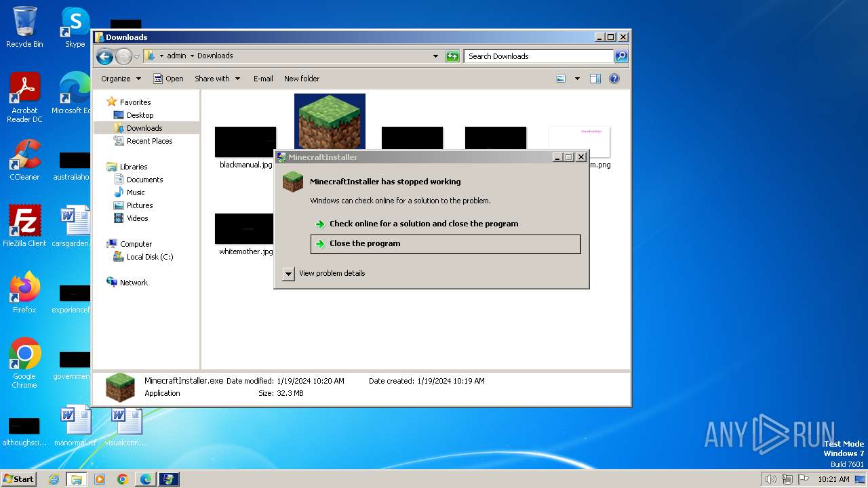Viewport: 868px width, 488px height.
Task: Click the admin breadcrumb segment in address bar
Action: pyautogui.click(x=176, y=56)
